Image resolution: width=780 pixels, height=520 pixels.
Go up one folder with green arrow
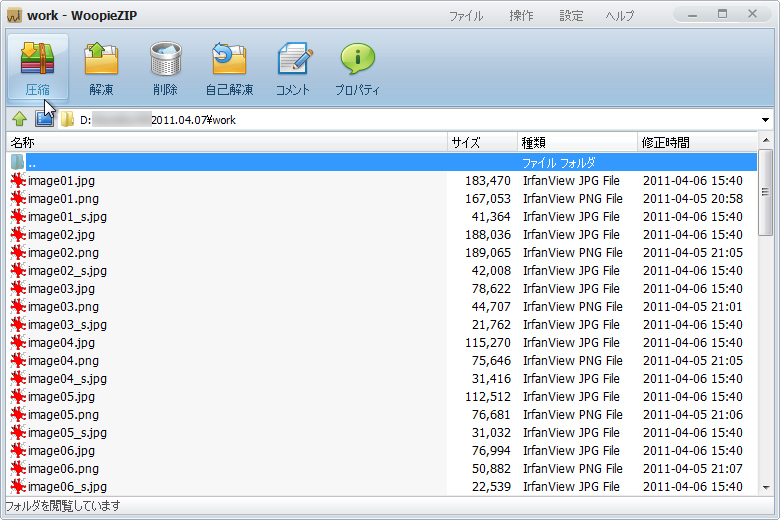click(x=19, y=119)
